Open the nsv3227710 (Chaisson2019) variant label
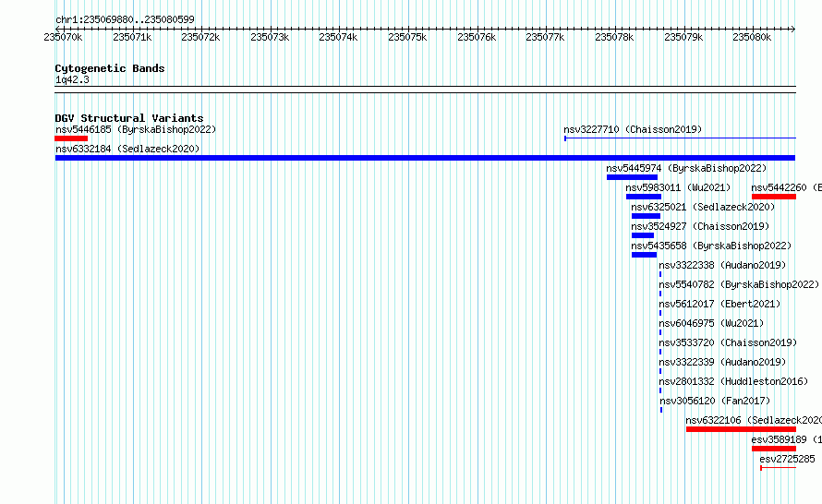 click(633, 129)
